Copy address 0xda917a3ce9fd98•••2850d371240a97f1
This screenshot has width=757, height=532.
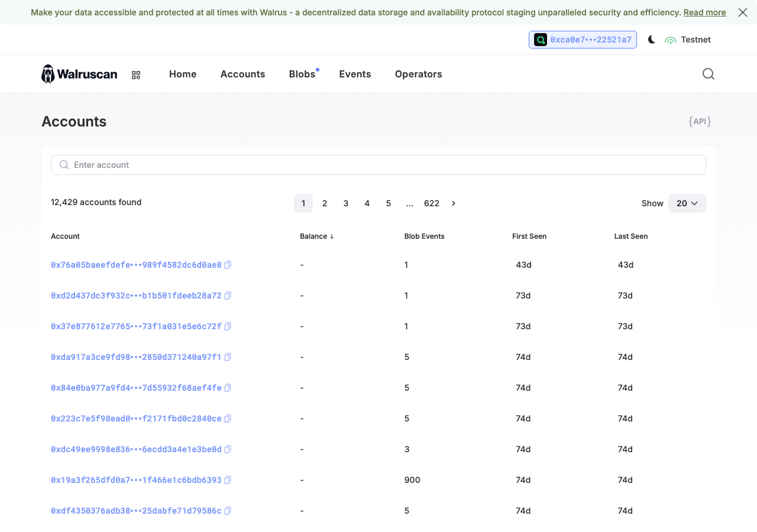click(228, 357)
